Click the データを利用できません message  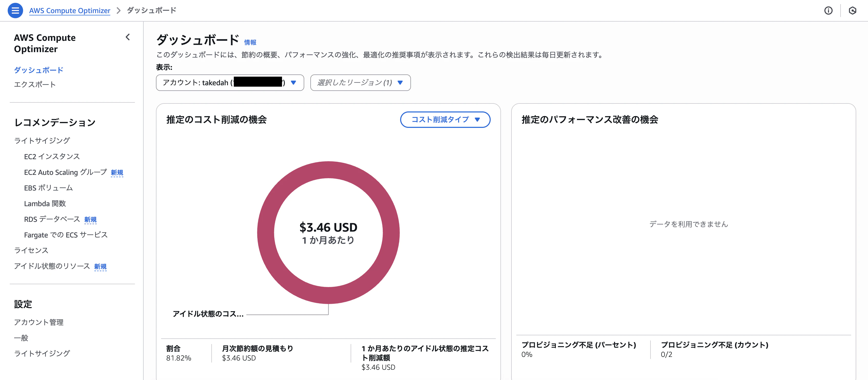pyautogui.click(x=688, y=224)
